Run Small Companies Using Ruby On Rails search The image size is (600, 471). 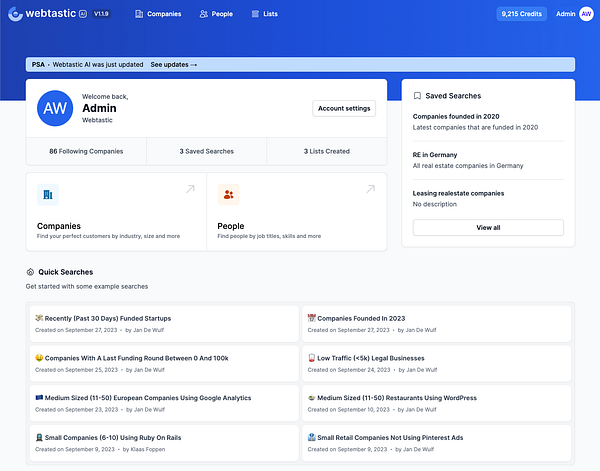[x=164, y=443]
